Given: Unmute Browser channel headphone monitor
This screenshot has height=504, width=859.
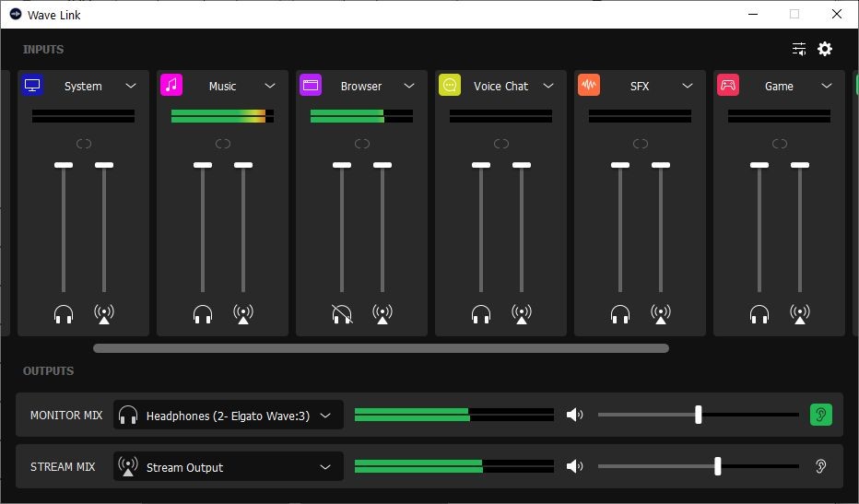Looking at the screenshot, I should pyautogui.click(x=342, y=314).
